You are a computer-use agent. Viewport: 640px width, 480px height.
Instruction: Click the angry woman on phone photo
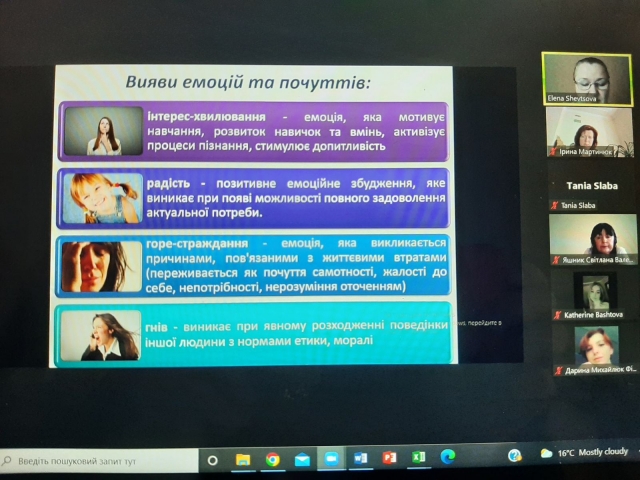[x=100, y=335]
